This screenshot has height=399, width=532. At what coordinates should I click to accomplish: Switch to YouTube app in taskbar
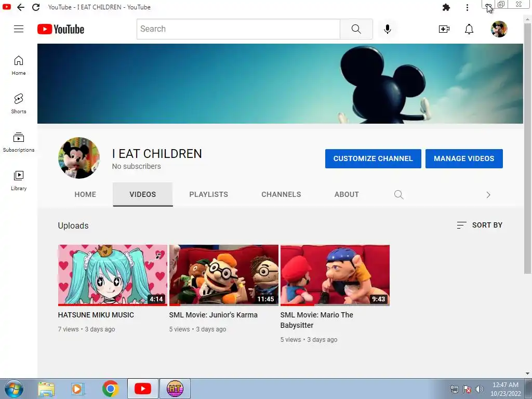(x=142, y=389)
